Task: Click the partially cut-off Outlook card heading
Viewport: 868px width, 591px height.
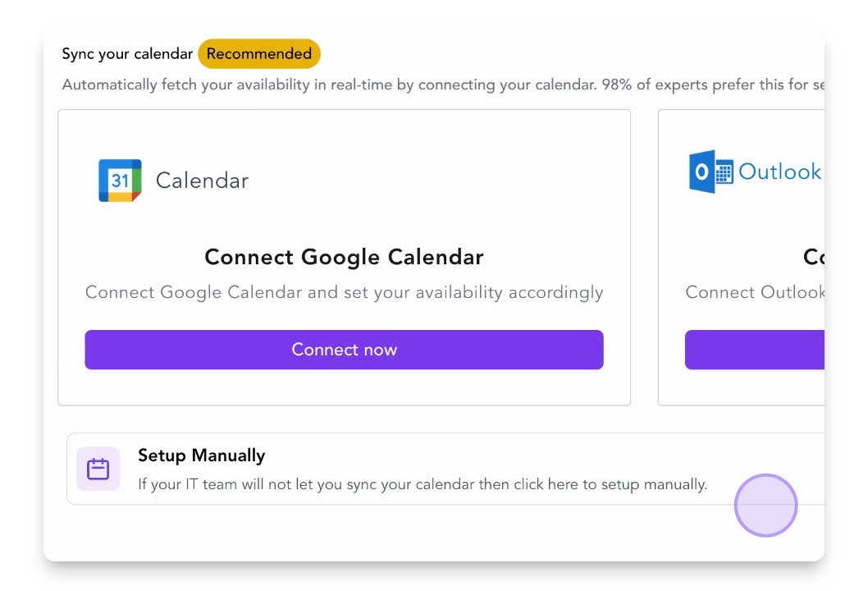Action: (x=813, y=257)
